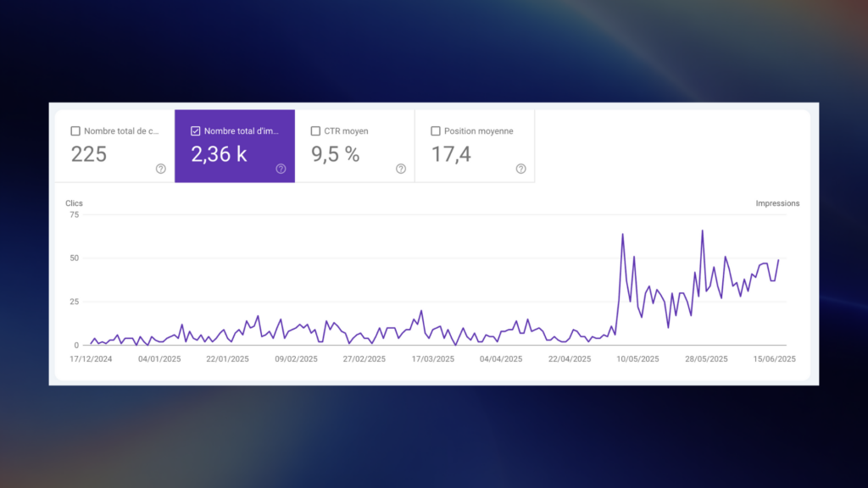The image size is (868, 488).
Task: Select the 17/03/2025 date on the x-axis
Action: [432, 358]
